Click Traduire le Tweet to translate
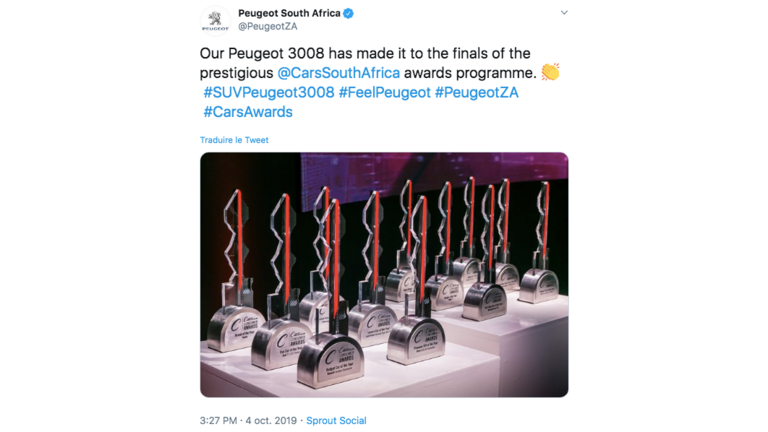The image size is (768, 432). 234,140
